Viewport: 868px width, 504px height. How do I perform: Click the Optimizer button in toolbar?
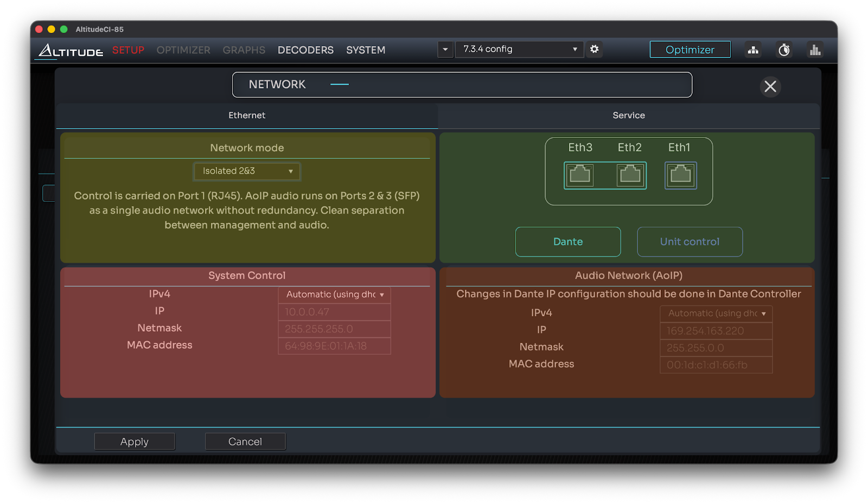point(690,49)
